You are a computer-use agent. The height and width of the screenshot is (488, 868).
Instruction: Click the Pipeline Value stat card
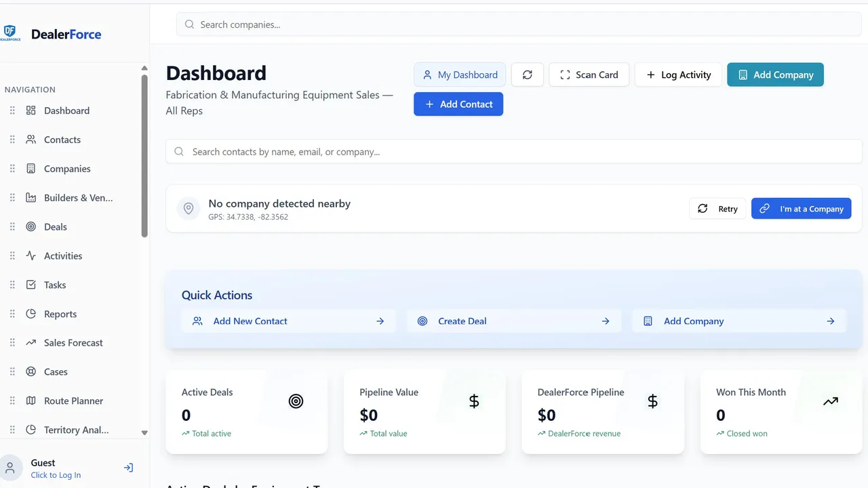425,411
